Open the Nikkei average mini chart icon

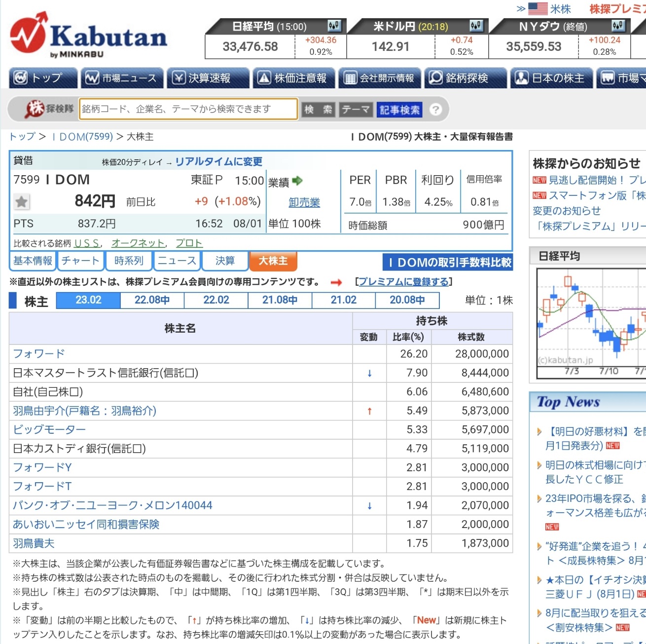pyautogui.click(x=334, y=26)
